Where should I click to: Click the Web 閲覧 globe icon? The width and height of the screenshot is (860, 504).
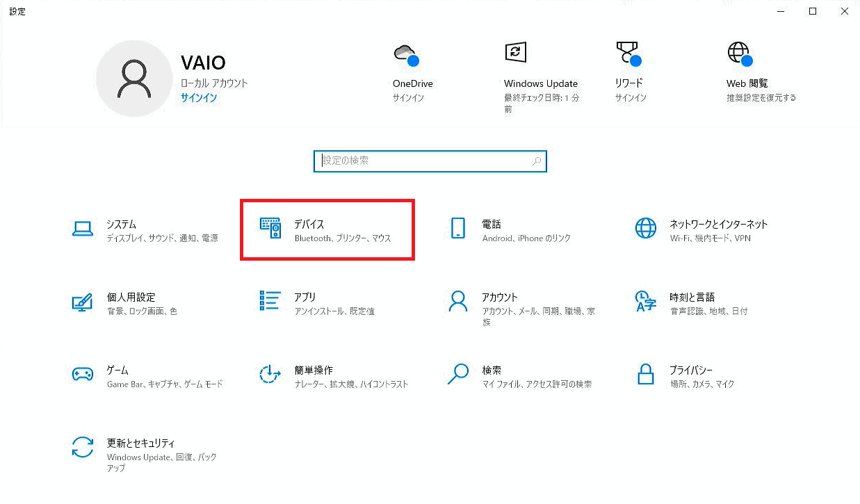click(739, 54)
